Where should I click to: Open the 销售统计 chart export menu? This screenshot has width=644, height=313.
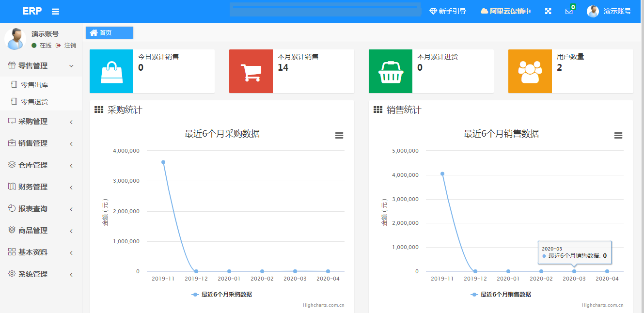point(618,136)
